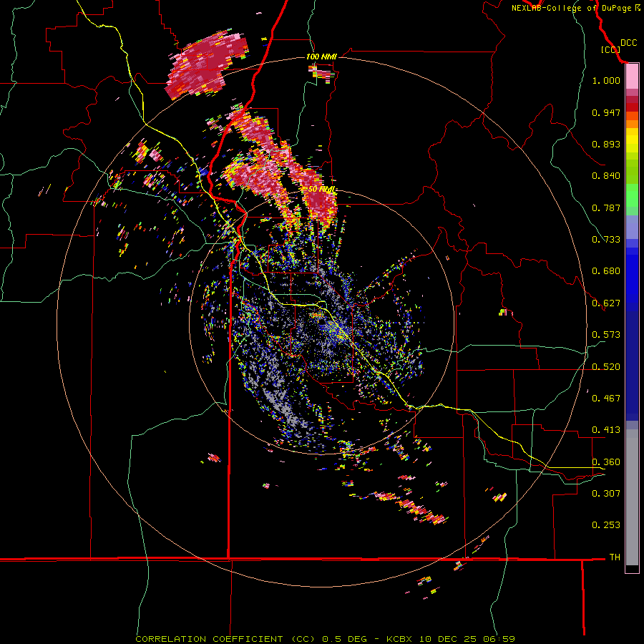Click the 50 NMI range ring label
Screen dimensions: 644x644
pos(321,190)
